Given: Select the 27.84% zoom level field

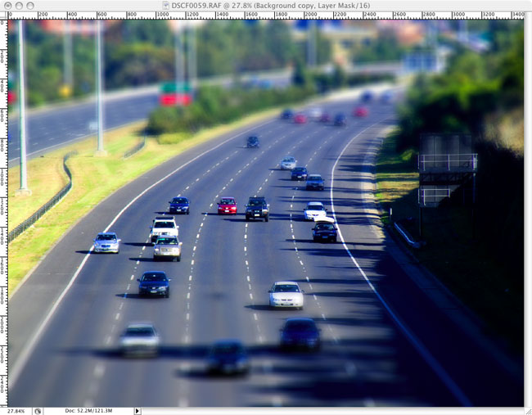Looking at the screenshot, I should click(x=15, y=411).
